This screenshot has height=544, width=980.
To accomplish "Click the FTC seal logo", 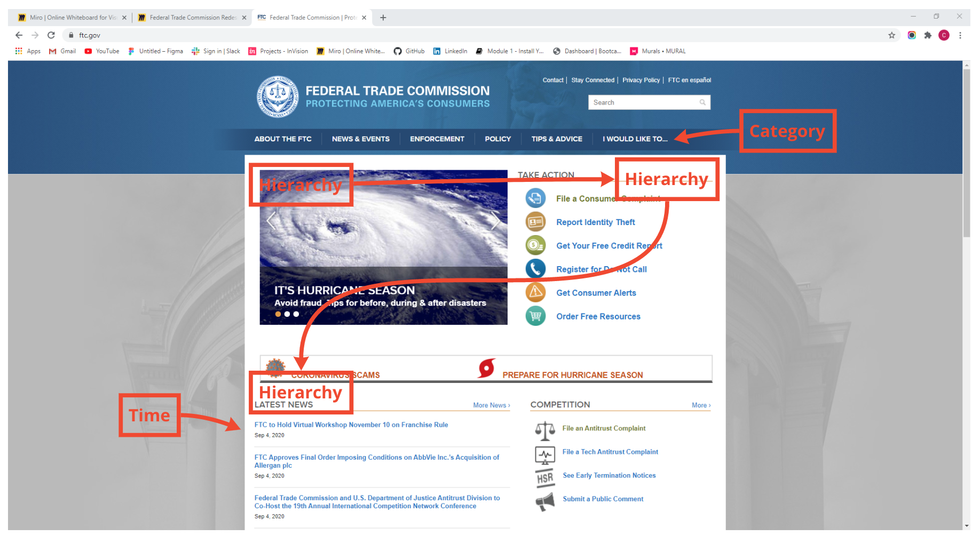I will point(277,97).
